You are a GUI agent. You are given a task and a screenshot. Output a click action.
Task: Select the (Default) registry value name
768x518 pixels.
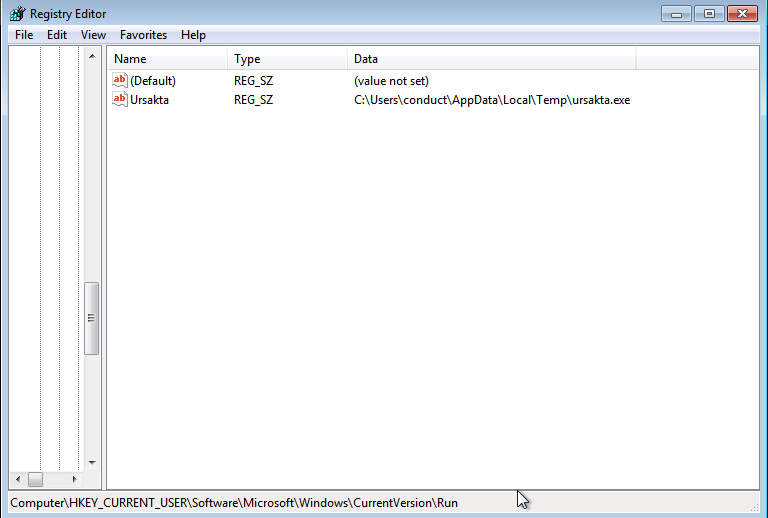pyautogui.click(x=153, y=81)
